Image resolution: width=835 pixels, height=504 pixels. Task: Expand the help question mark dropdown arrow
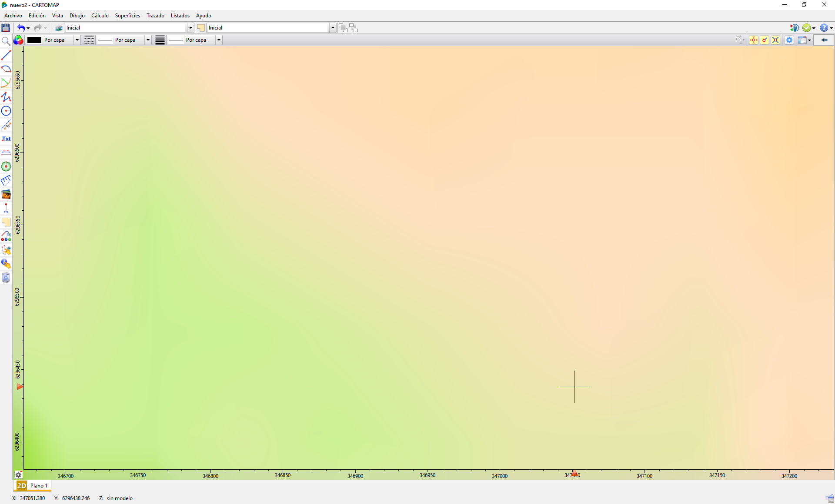click(831, 28)
